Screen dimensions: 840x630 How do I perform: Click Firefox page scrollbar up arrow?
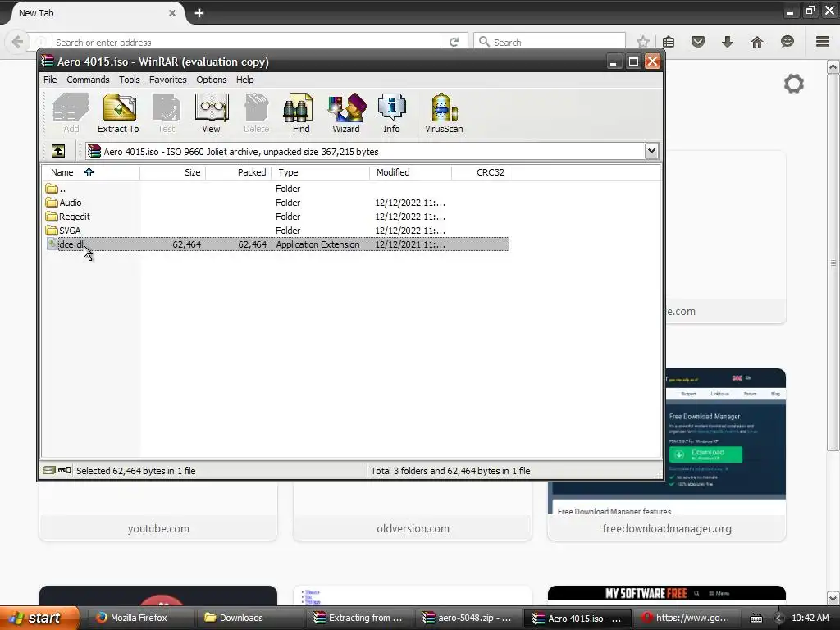click(x=833, y=67)
